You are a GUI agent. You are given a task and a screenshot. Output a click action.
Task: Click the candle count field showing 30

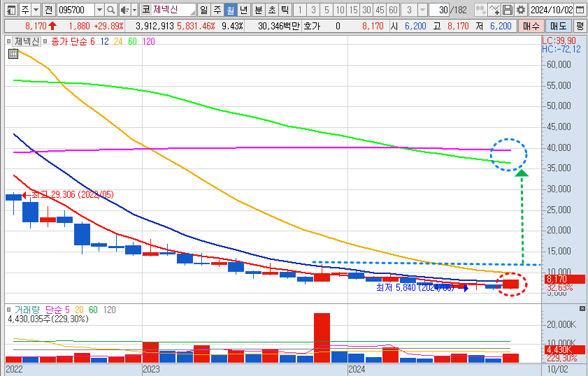pos(440,10)
